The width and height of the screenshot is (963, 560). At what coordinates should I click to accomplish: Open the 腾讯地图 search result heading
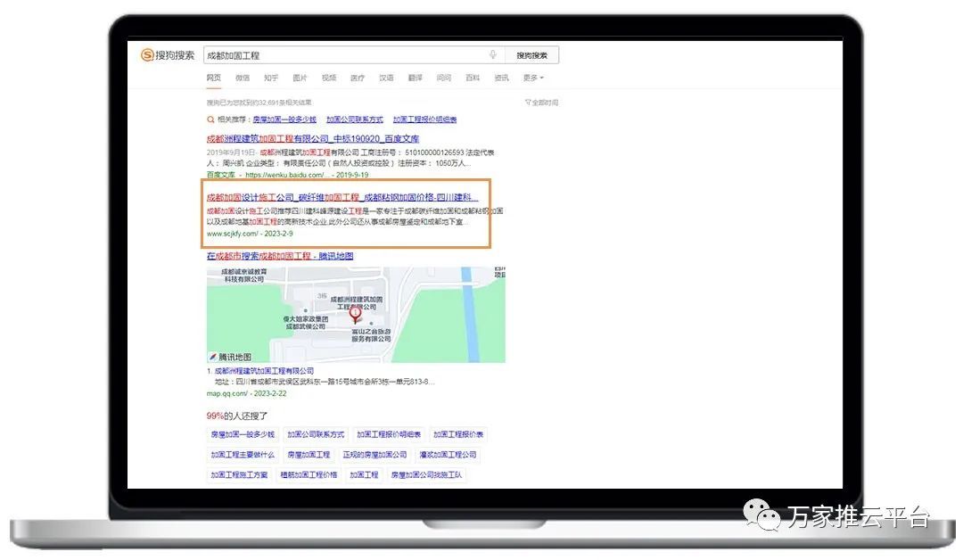point(280,257)
